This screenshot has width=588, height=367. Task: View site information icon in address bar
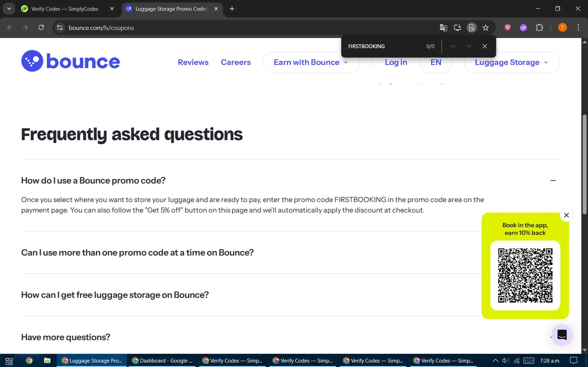(x=60, y=27)
